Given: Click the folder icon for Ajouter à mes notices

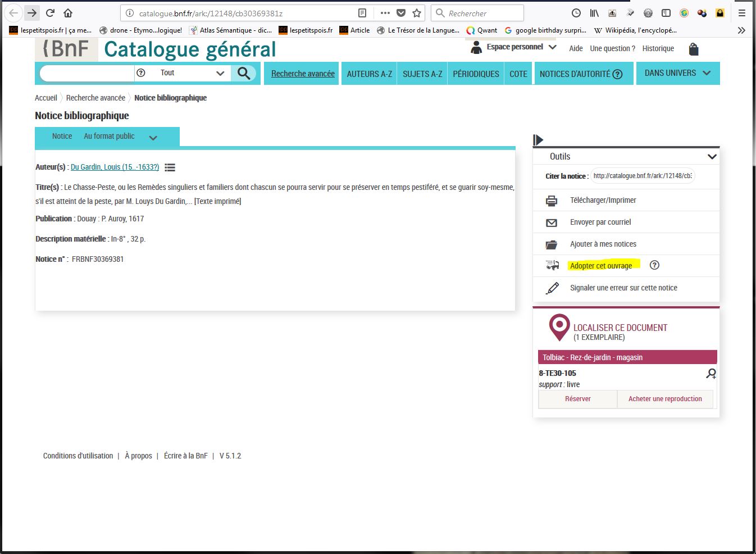Looking at the screenshot, I should tap(552, 244).
